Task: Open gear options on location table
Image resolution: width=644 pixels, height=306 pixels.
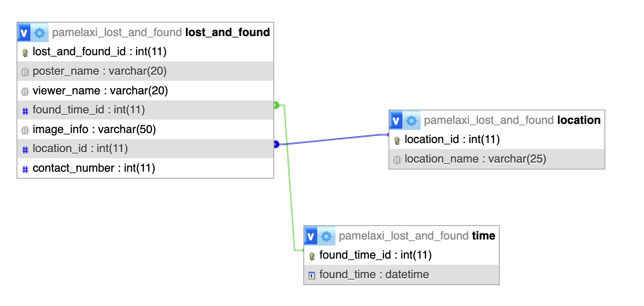Action: click(x=411, y=120)
